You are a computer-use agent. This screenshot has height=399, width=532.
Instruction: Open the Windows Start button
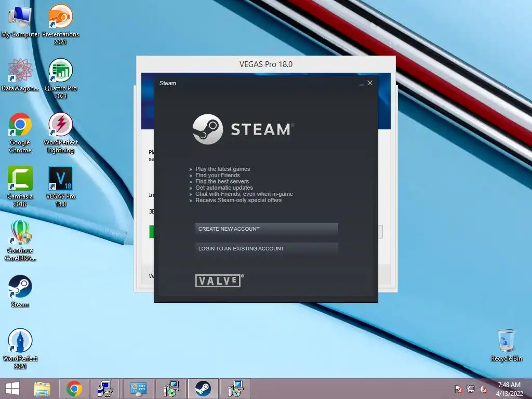[x=12, y=389]
